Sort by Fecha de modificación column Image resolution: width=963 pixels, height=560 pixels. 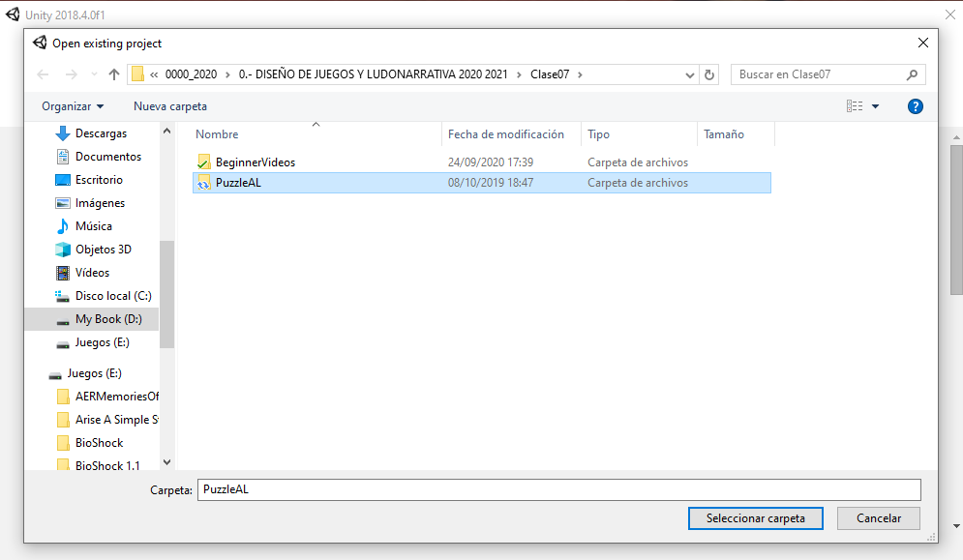505,134
